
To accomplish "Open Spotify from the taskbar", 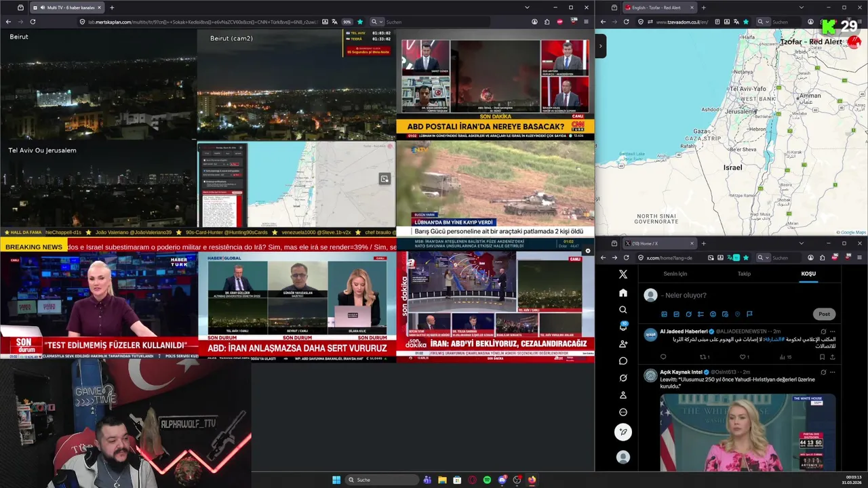I will coord(487,480).
